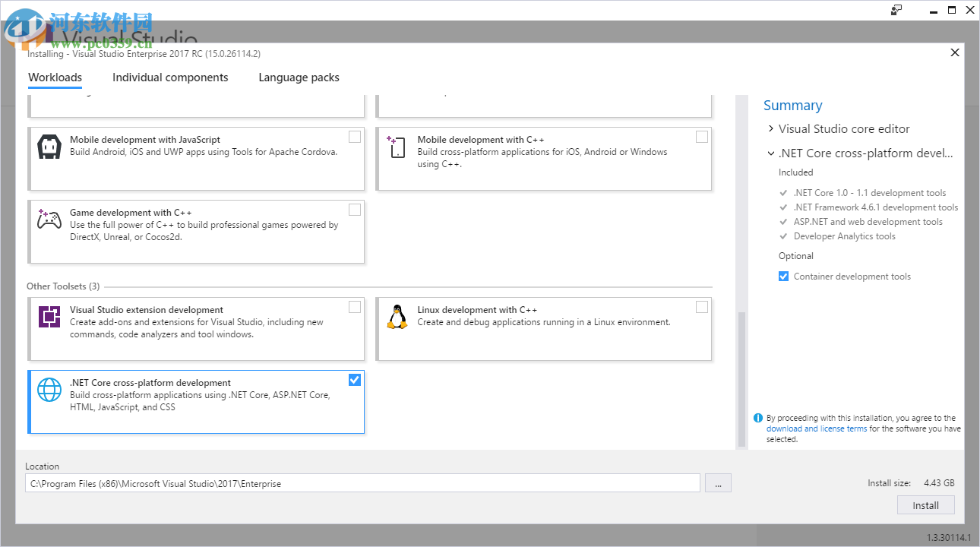Maximize the installer background window

point(952,10)
